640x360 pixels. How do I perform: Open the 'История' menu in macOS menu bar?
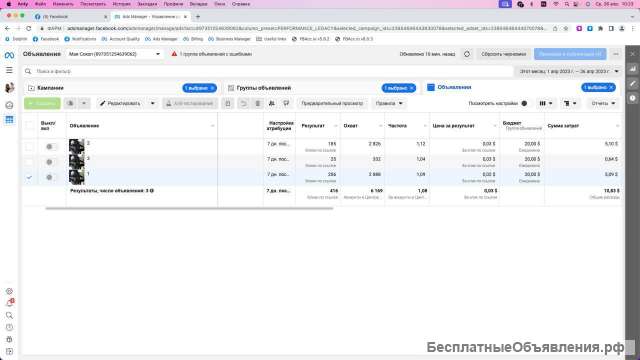pyautogui.click(x=122, y=4)
